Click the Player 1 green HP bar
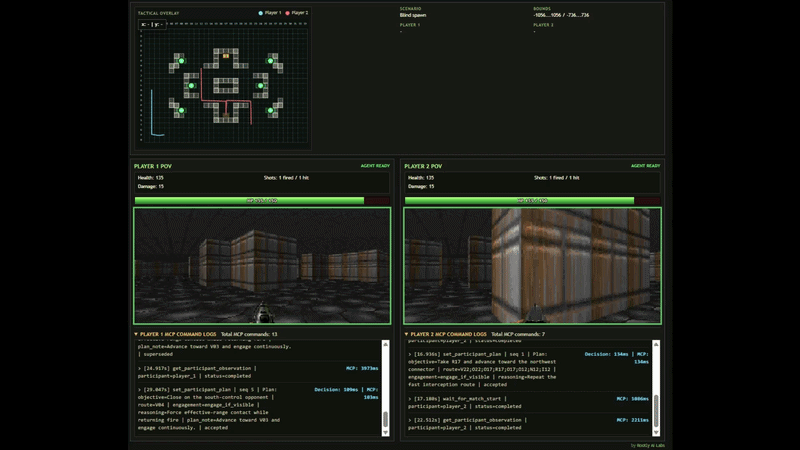 pos(249,201)
